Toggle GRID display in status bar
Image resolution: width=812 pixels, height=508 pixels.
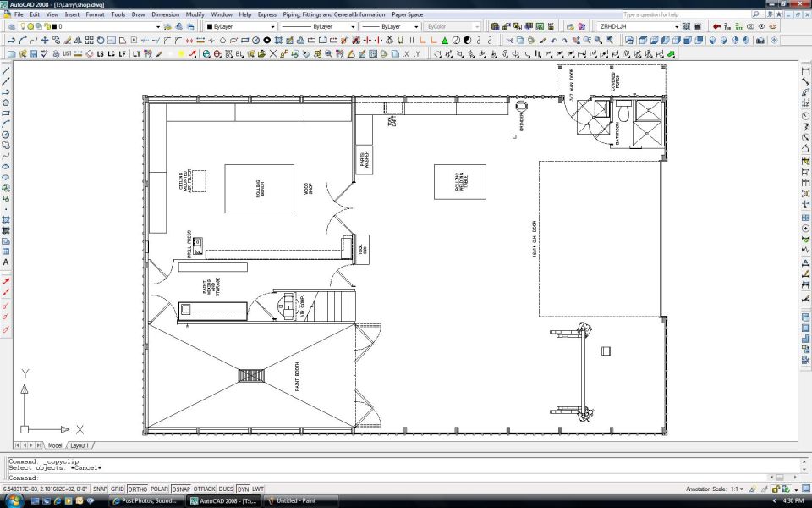pos(118,489)
